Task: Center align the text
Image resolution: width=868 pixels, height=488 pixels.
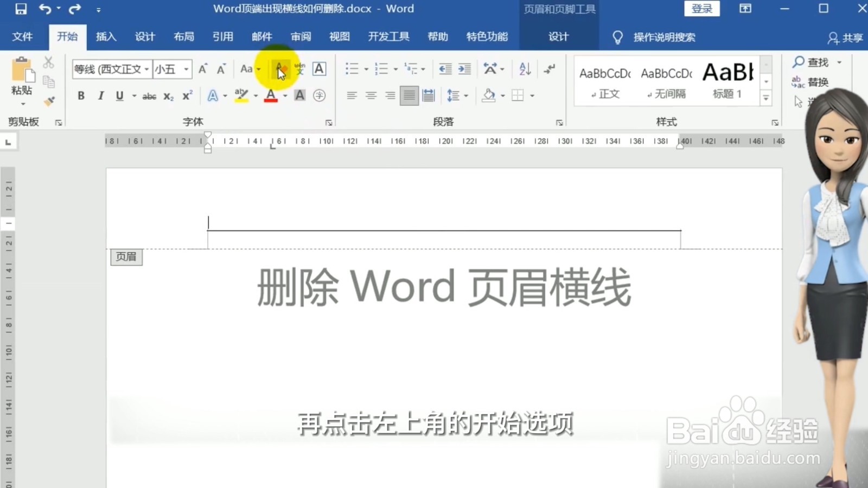Action: click(371, 96)
